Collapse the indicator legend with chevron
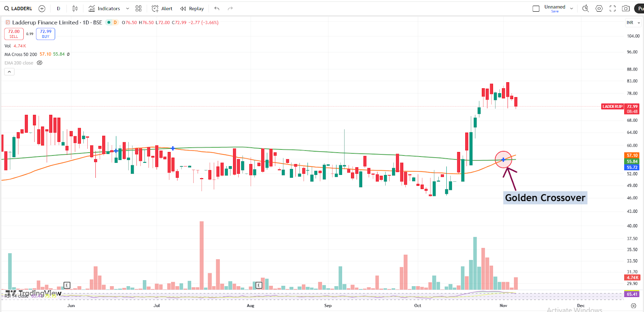This screenshot has width=644, height=312. point(9,72)
